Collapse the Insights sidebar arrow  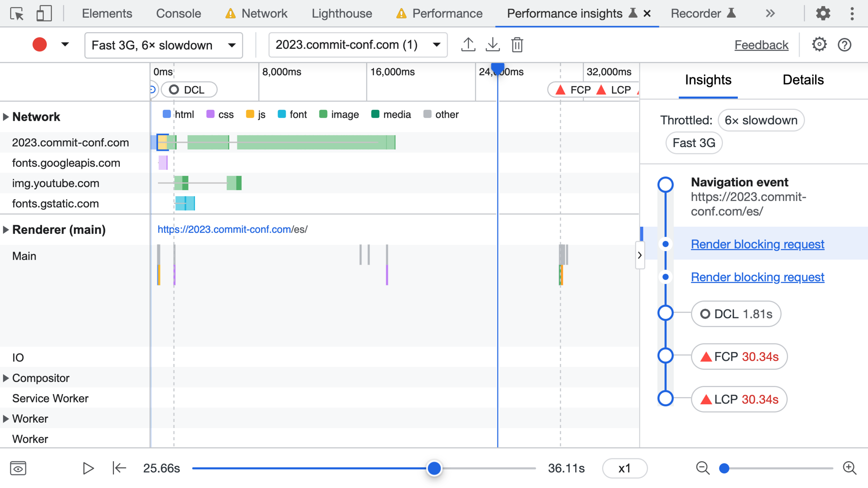pos(640,255)
